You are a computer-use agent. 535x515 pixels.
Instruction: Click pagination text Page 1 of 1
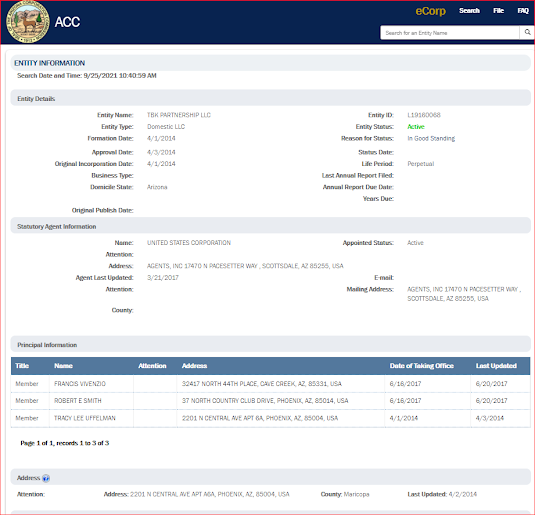[37, 443]
